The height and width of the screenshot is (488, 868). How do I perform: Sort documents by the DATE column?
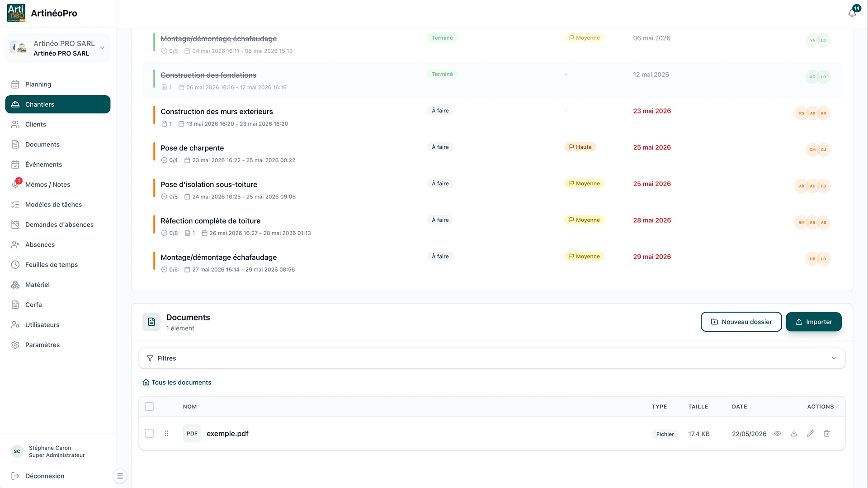click(740, 407)
